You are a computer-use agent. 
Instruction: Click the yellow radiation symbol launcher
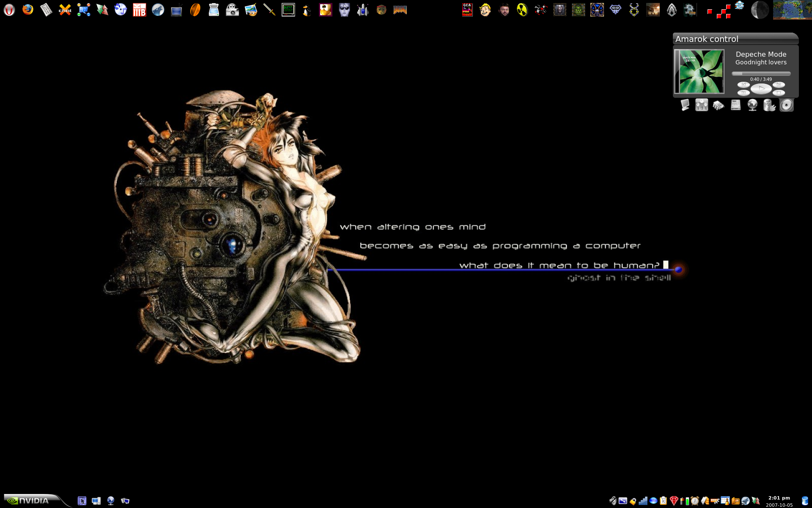point(522,10)
